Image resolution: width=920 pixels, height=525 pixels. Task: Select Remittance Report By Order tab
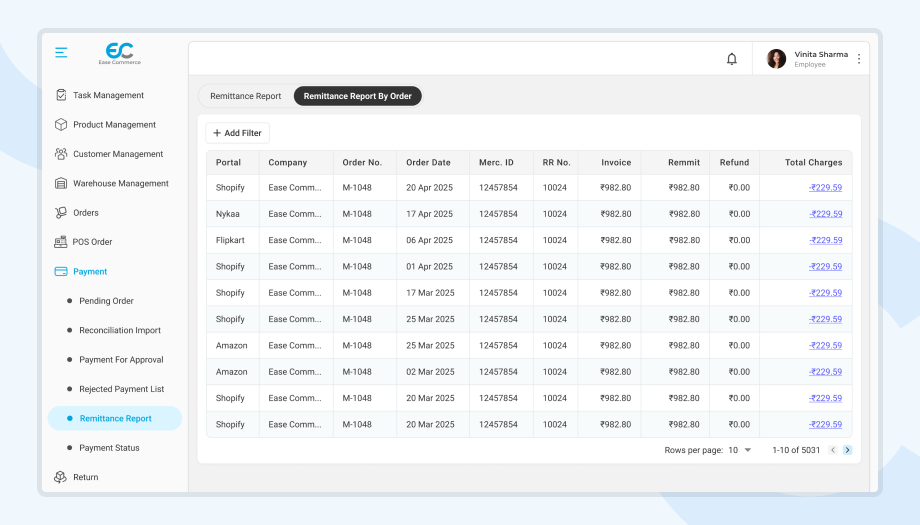click(357, 96)
